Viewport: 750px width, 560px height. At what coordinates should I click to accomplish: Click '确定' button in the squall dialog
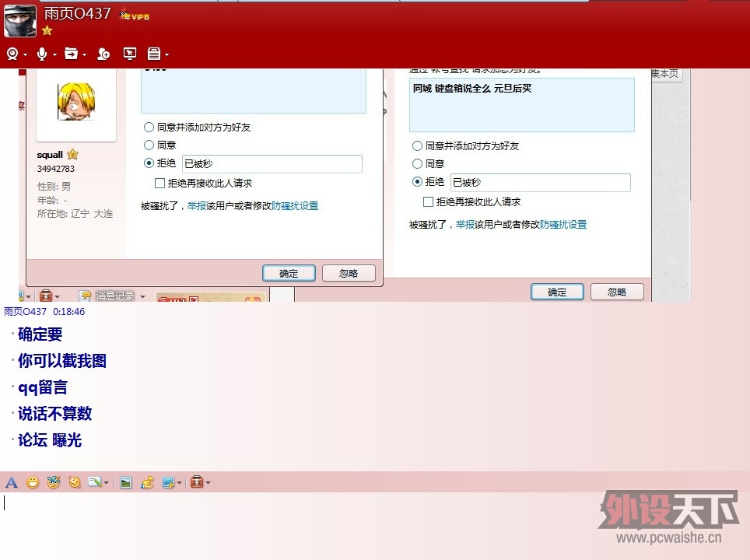click(x=289, y=273)
